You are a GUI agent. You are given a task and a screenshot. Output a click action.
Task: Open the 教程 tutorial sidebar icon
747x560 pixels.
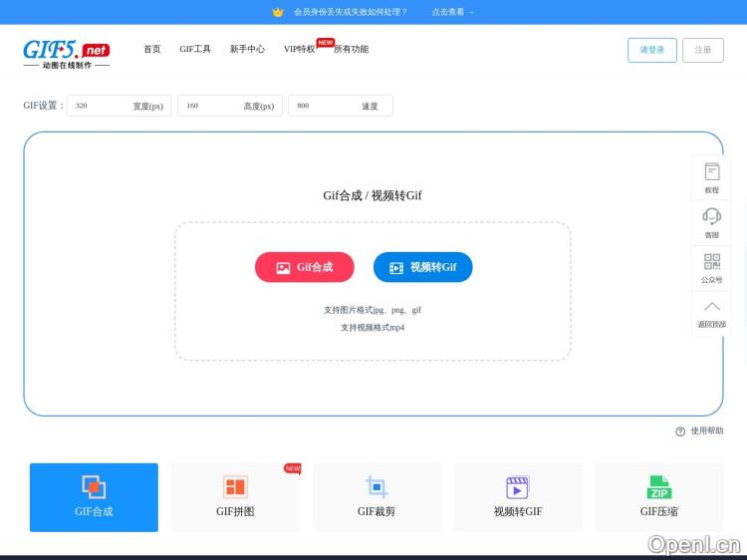click(x=711, y=172)
